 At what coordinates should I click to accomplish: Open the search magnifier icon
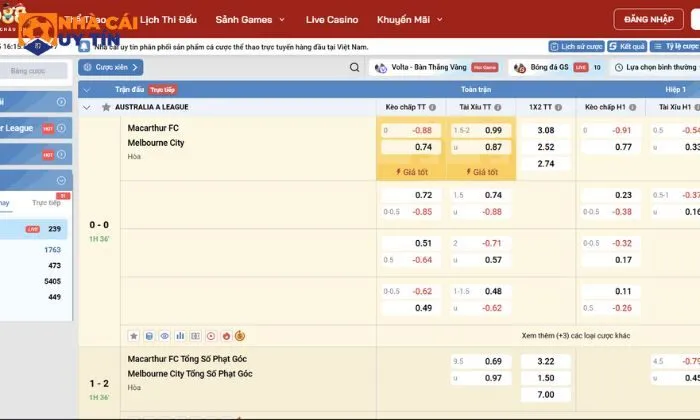tap(354, 67)
